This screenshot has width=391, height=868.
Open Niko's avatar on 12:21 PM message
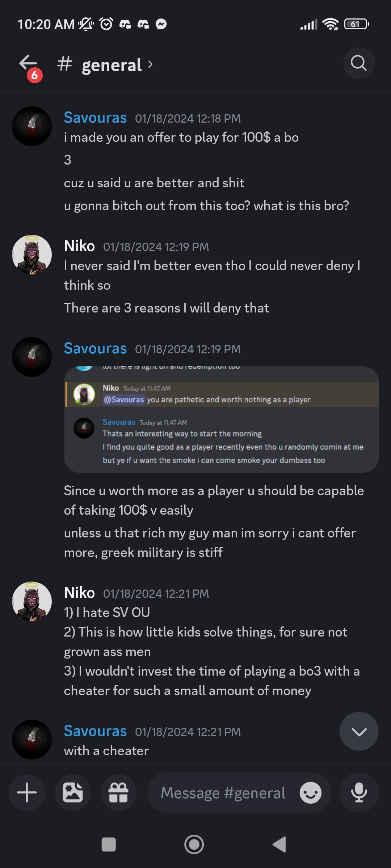(x=32, y=601)
